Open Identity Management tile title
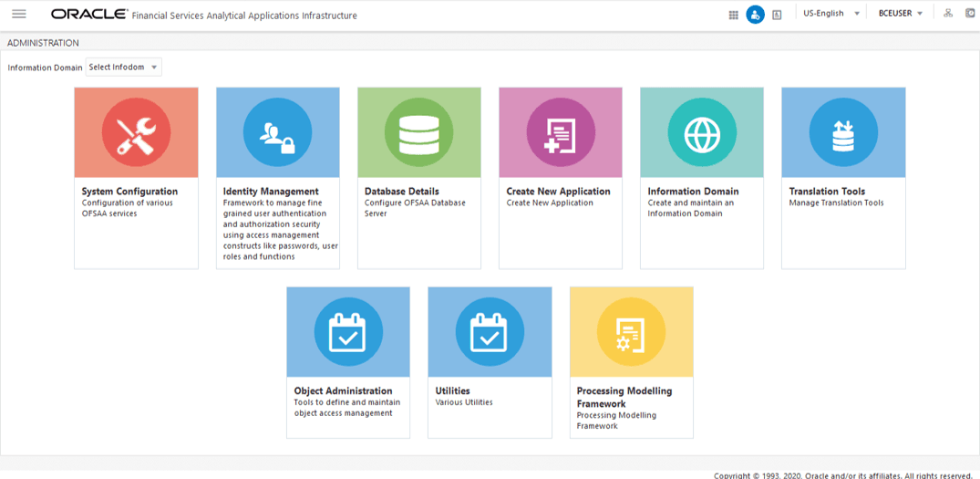980x479 pixels. [271, 192]
